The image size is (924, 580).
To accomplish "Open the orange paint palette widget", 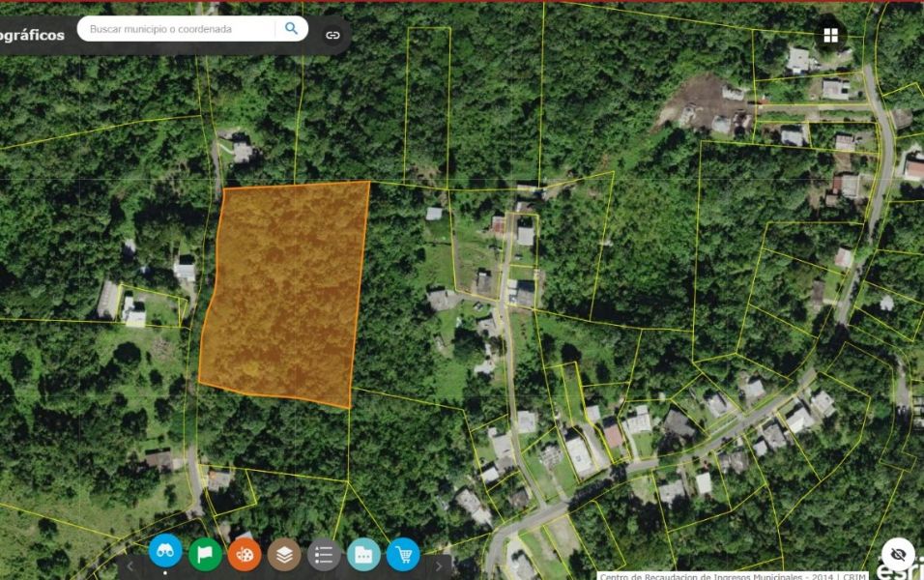I will click(245, 554).
